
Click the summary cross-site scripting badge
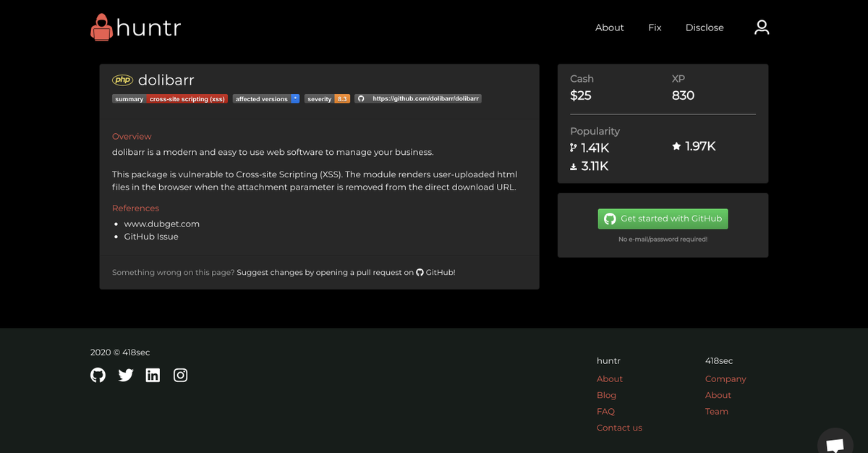coord(170,98)
